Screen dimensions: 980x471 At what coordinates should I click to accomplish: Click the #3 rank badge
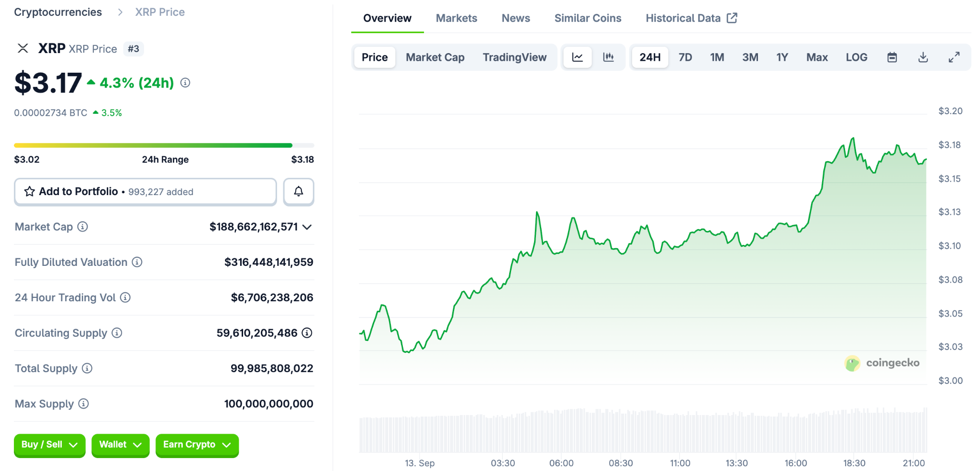[134, 49]
